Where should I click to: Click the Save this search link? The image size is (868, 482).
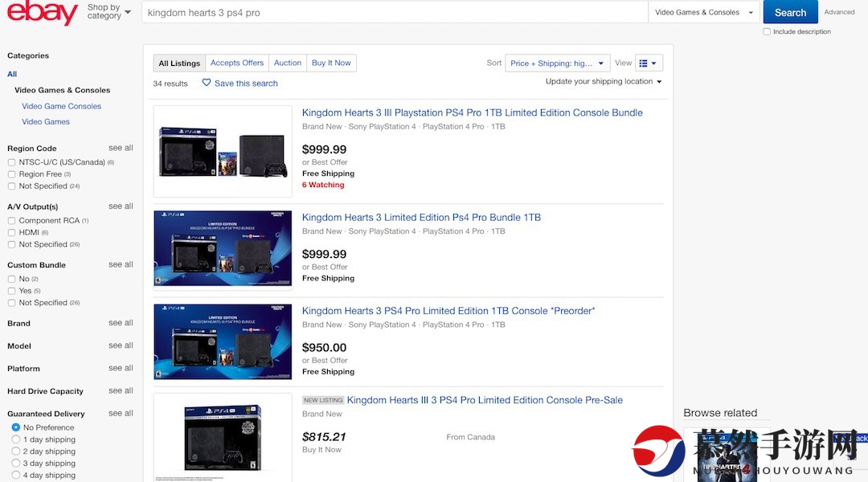click(246, 83)
